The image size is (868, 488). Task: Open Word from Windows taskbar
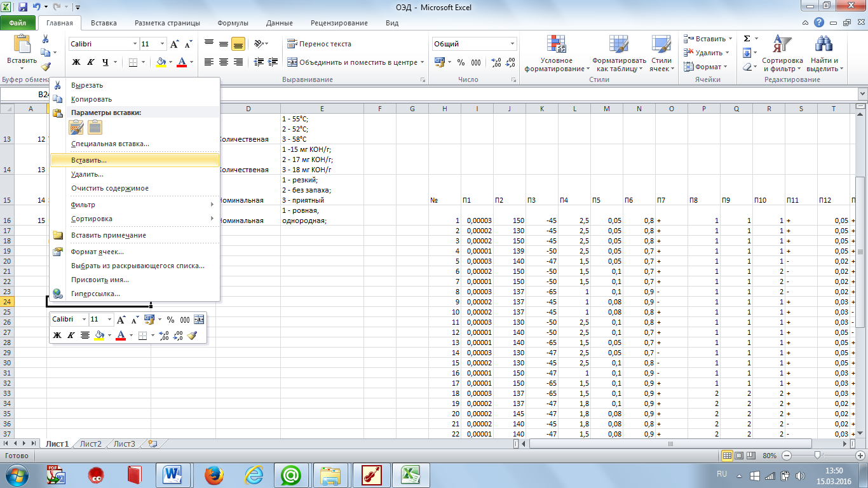point(173,475)
